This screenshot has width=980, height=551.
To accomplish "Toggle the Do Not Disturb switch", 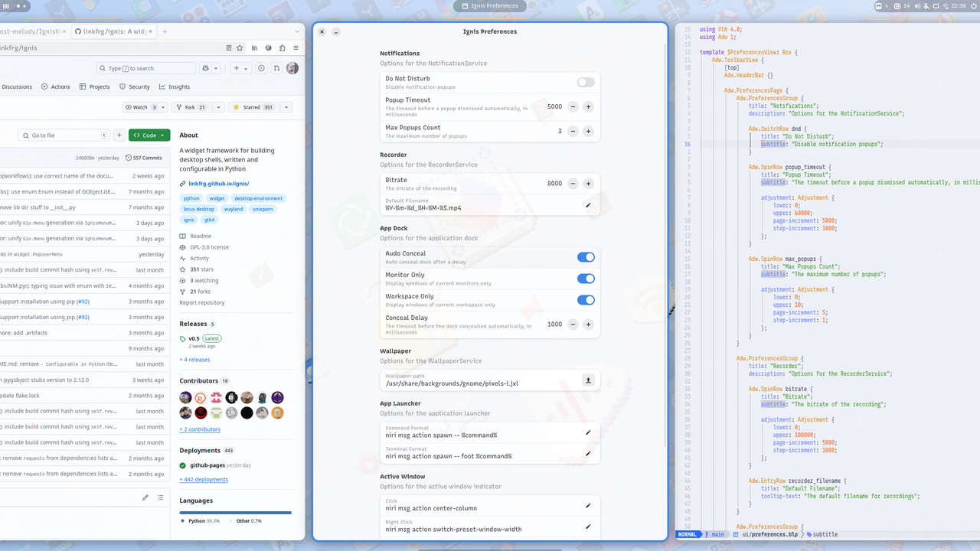I will pyautogui.click(x=586, y=82).
